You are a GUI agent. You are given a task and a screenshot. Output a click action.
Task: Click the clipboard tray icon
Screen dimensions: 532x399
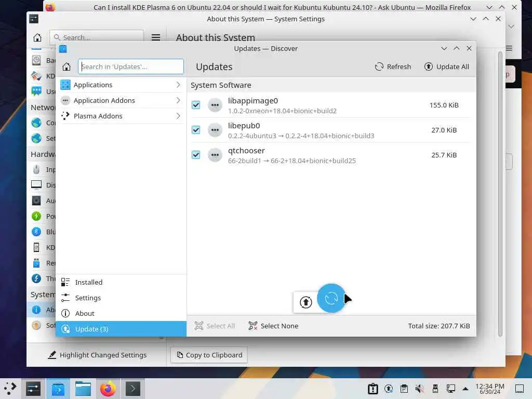[404, 389]
